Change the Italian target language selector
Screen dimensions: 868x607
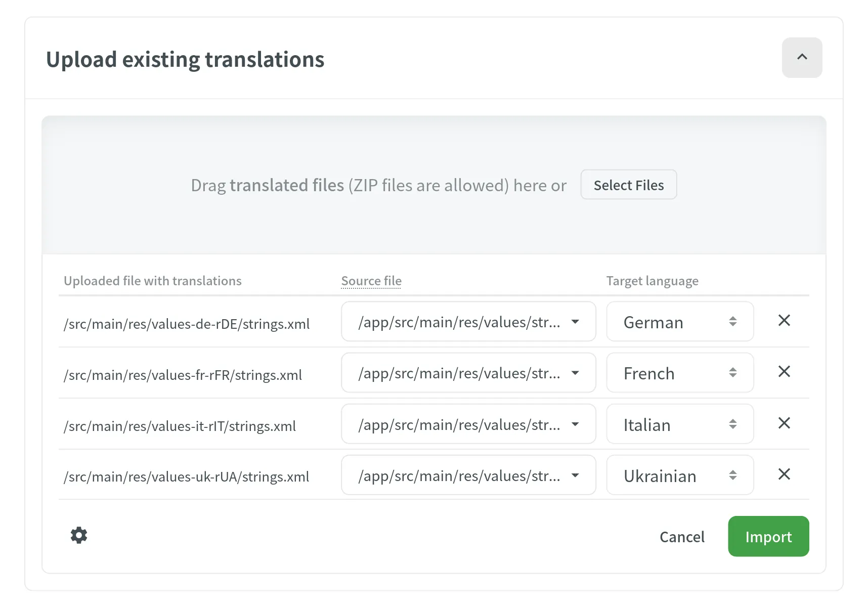pos(680,424)
